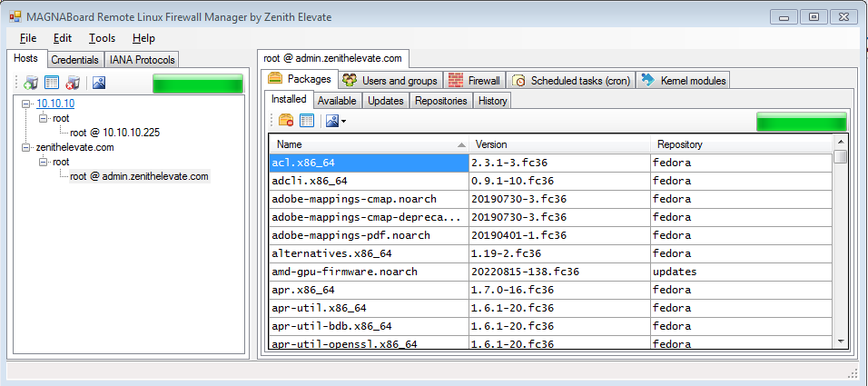Select the root @ admin.zenithelevate.com session tab
868x386 pixels.
click(332, 57)
